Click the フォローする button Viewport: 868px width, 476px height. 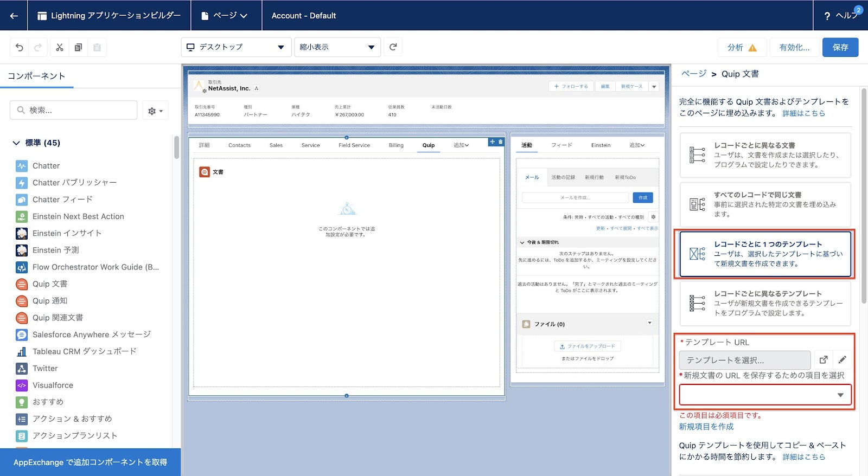(571, 87)
